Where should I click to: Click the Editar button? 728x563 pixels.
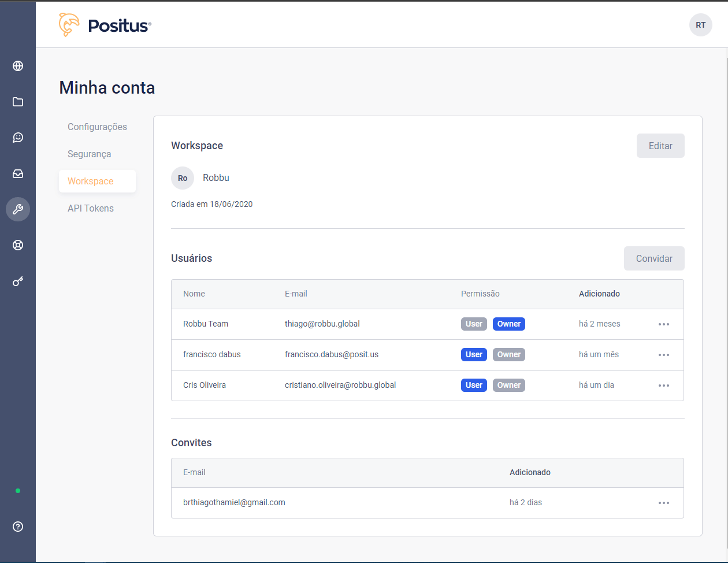[x=660, y=146]
